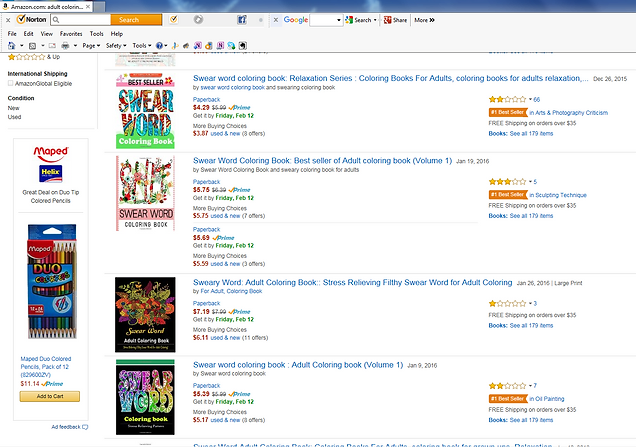Click the Print icon in the command bar
Image resolution: width=636 pixels, height=447 pixels.
(x=65, y=46)
